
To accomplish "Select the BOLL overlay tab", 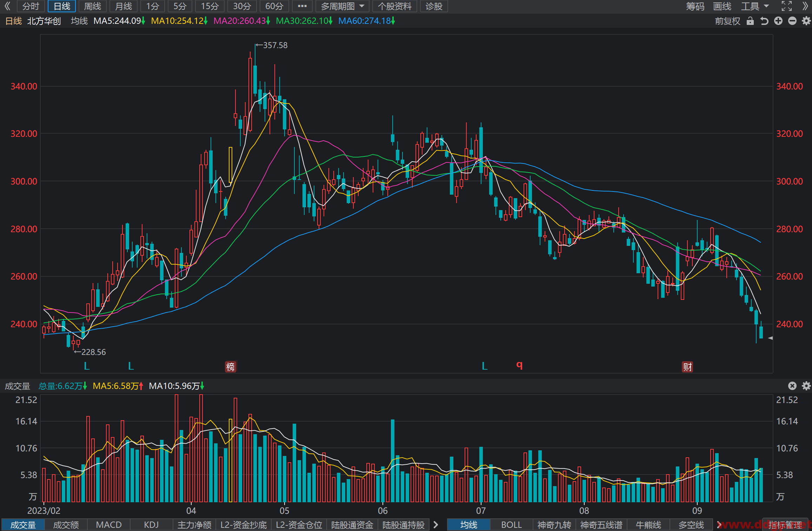I will pos(511,525).
